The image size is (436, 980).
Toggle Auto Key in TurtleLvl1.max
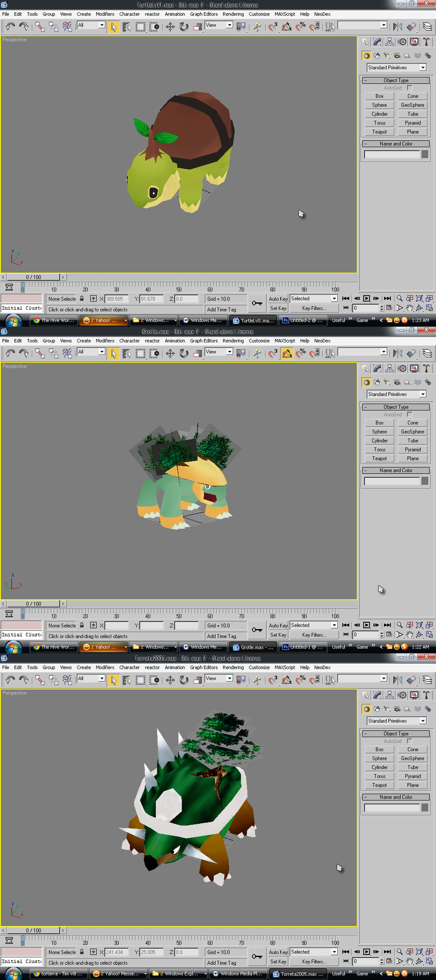(278, 299)
